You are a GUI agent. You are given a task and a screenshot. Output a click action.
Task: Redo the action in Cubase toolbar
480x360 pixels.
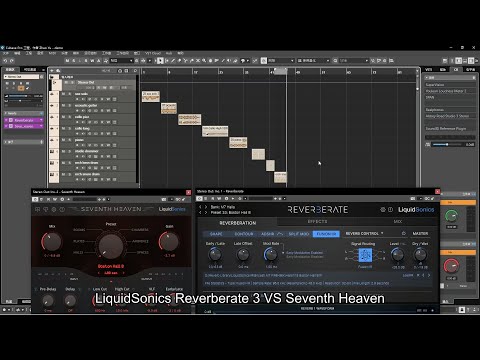(12, 61)
